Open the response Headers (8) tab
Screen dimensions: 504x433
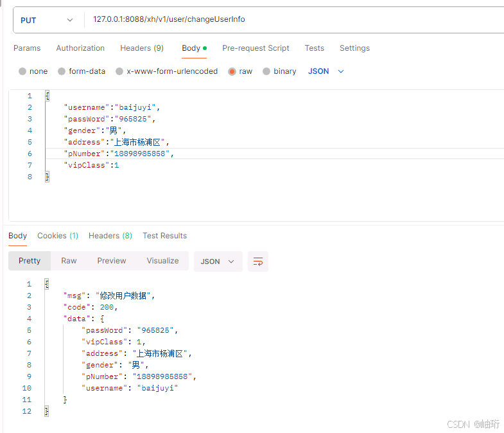(110, 236)
